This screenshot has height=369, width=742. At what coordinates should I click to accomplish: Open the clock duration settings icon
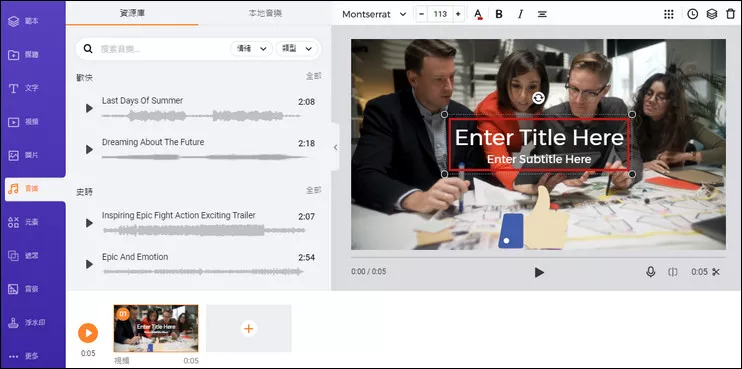pyautogui.click(x=692, y=14)
